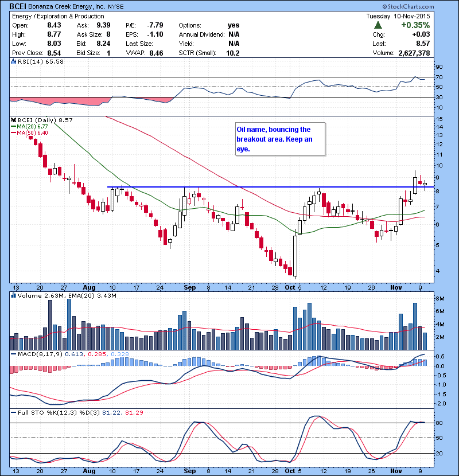459x476 pixels.
Task: Click the MACD histogram value 0.328
Action: tap(120, 354)
